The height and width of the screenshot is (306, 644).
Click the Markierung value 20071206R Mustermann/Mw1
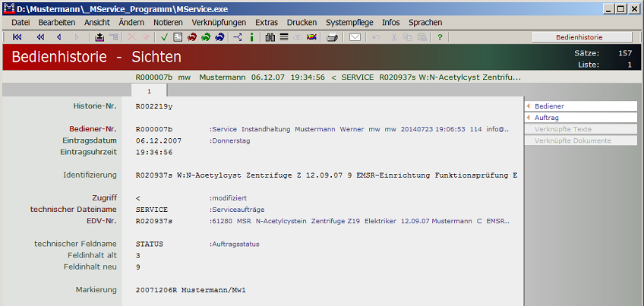[191, 290]
